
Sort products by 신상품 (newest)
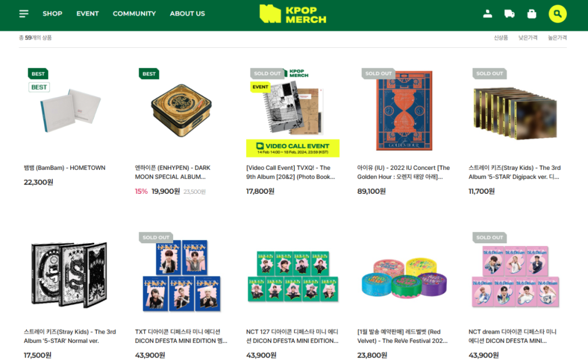coord(501,38)
